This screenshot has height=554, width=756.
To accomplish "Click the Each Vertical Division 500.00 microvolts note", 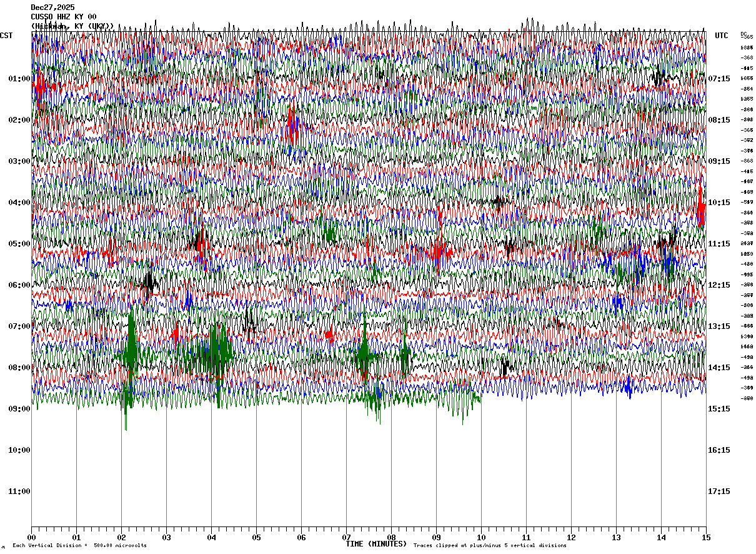I will [x=80, y=545].
